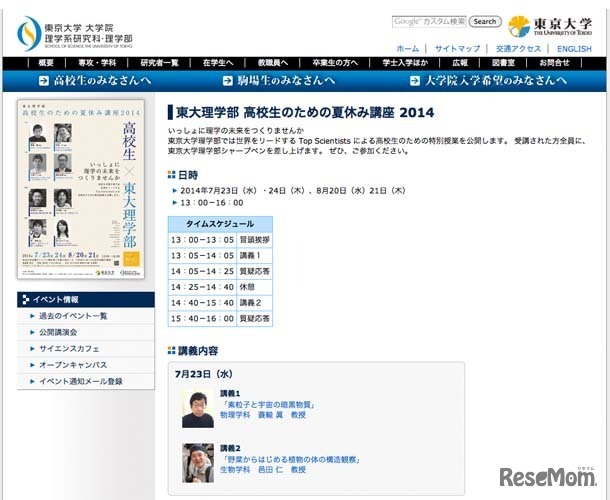Click the arrow icon beside 駒場生のみなさんへ
This screenshot has height=500, width=610.
point(228,81)
